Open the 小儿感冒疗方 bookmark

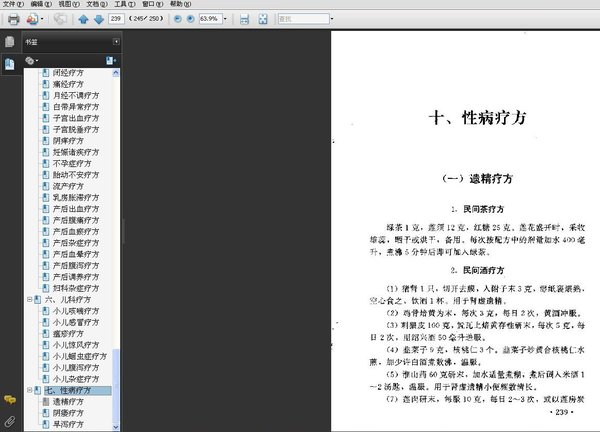pos(76,322)
